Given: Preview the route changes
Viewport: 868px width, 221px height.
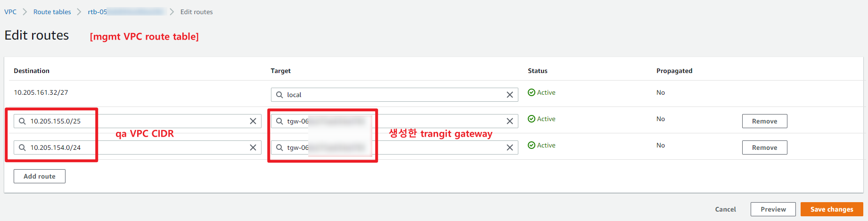Looking at the screenshot, I should coord(773,209).
